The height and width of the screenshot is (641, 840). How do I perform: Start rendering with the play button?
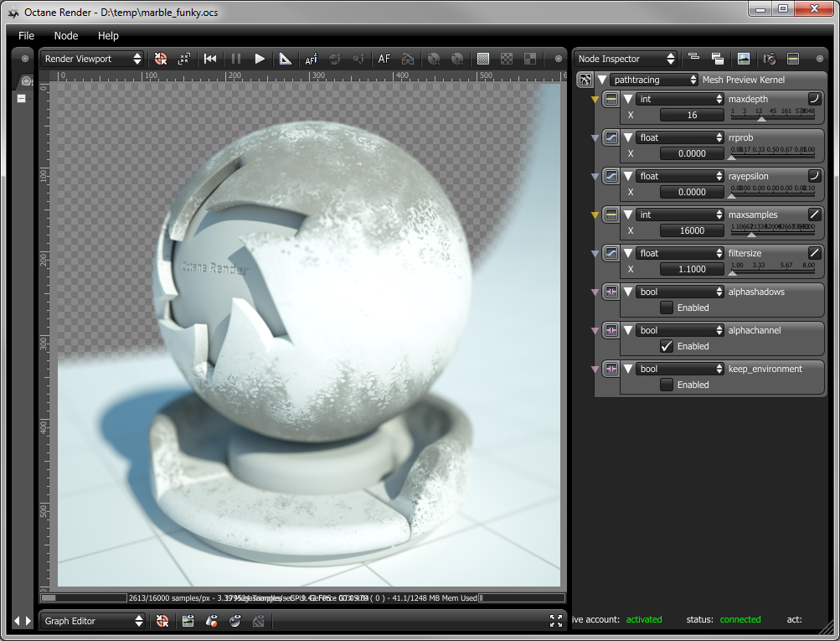260,59
